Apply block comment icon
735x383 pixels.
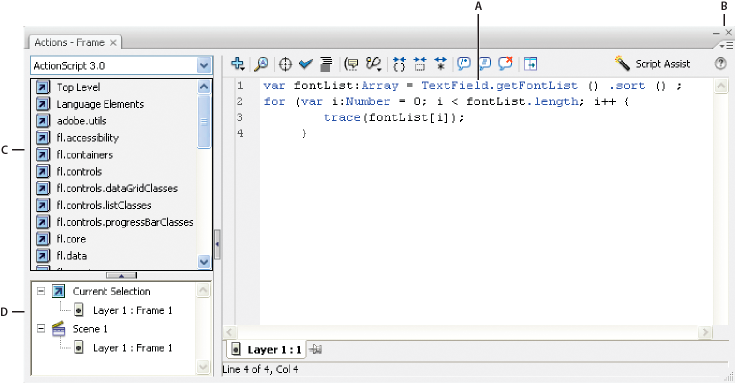click(x=464, y=64)
